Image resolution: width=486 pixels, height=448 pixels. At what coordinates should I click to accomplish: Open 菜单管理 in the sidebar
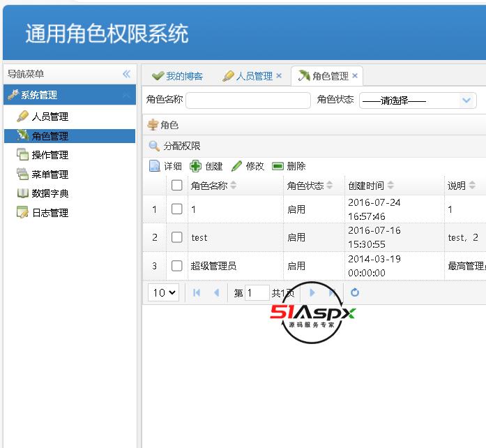tap(50, 174)
